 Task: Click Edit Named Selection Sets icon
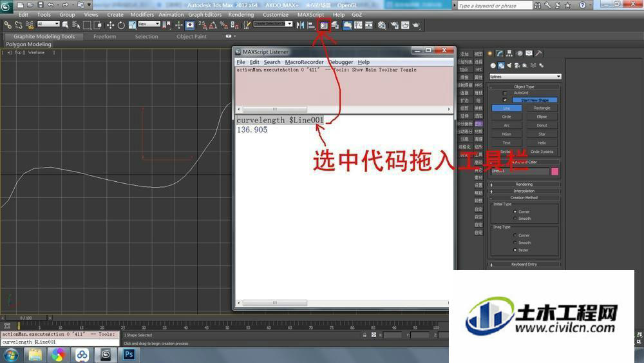pos(247,26)
